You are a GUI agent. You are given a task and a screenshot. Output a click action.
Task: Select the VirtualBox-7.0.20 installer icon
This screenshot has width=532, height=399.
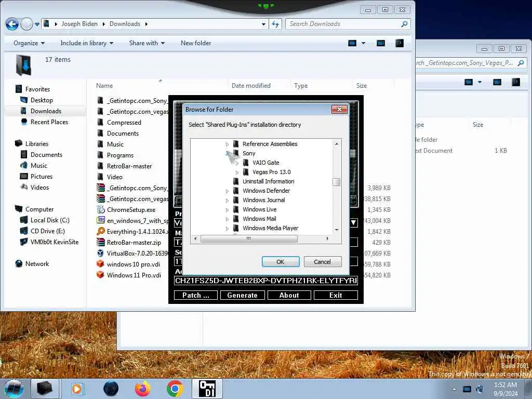(101, 253)
